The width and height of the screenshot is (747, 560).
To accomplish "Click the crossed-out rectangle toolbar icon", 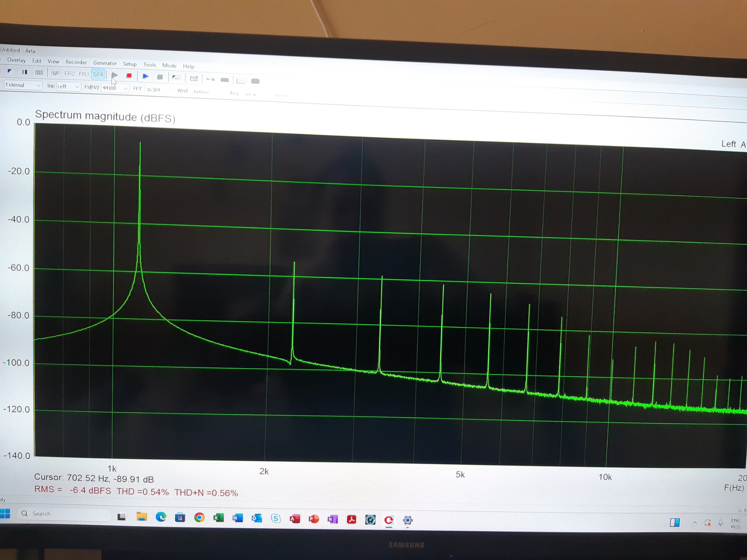I will pyautogui.click(x=194, y=78).
